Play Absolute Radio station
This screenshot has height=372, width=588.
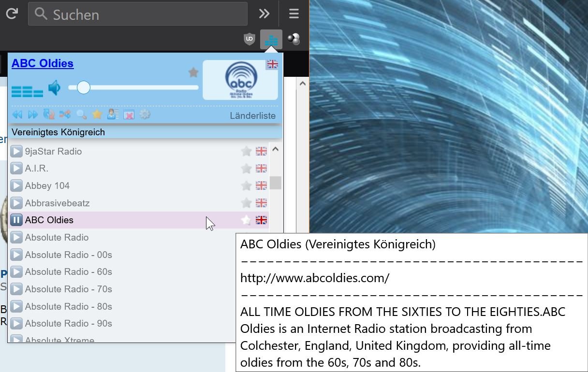coord(16,237)
